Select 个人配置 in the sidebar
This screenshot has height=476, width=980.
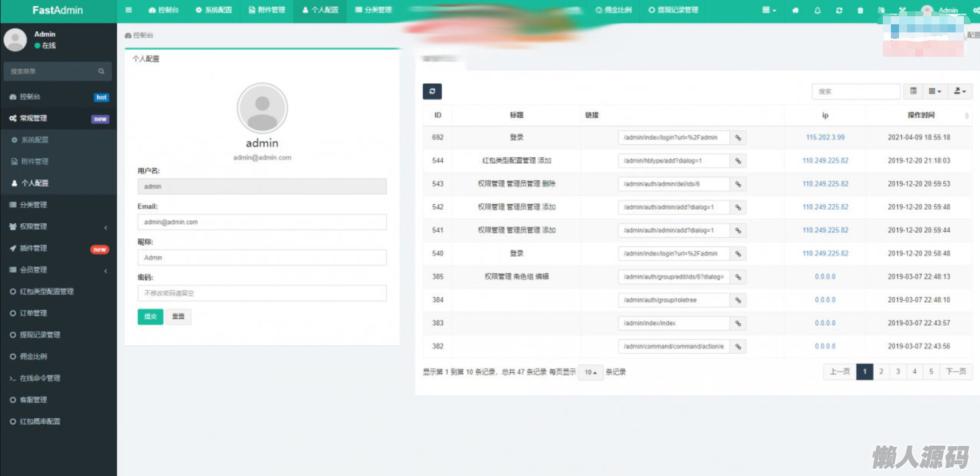point(58,183)
